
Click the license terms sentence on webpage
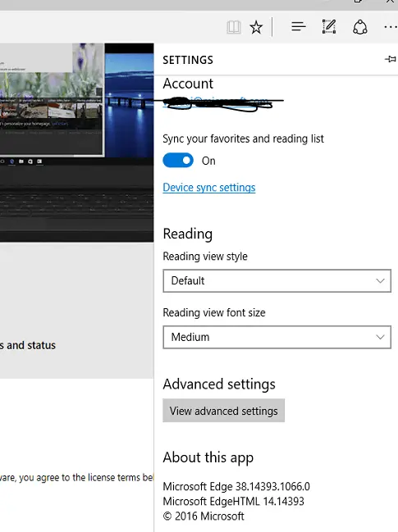pos(77,477)
